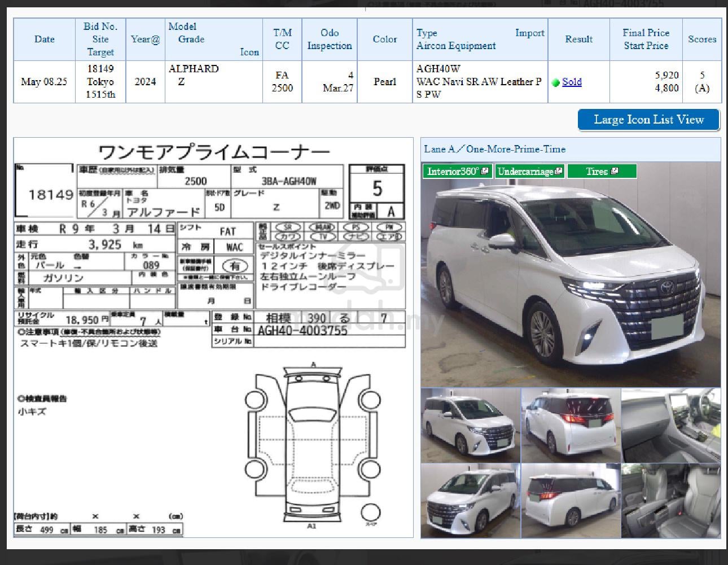The width and height of the screenshot is (728, 565).
Task: Select the "FA 2500" transmission cell
Action: [x=282, y=82]
